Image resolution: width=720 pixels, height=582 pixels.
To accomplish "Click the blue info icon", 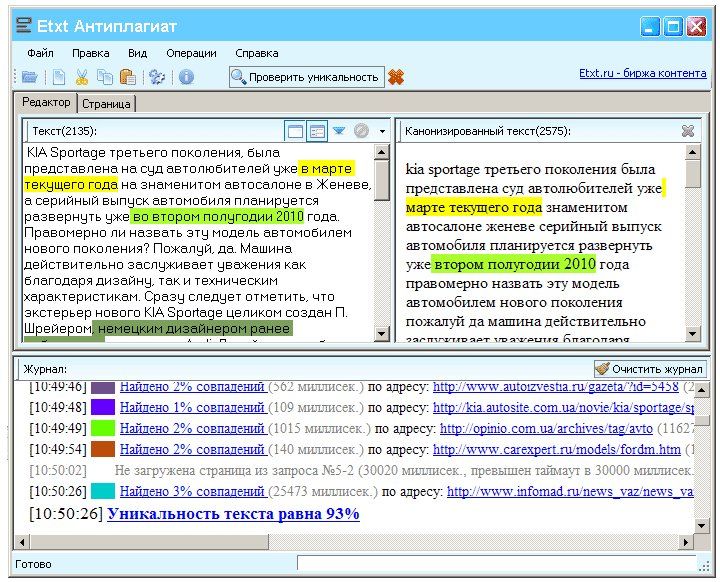I will [x=186, y=77].
